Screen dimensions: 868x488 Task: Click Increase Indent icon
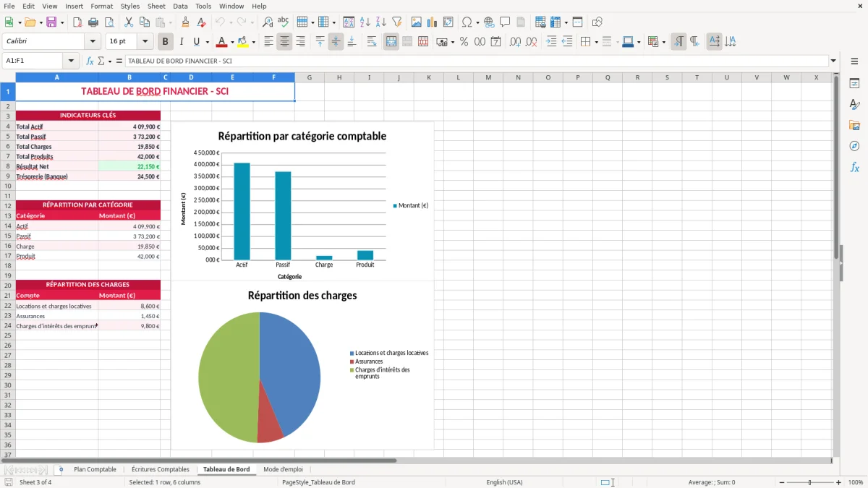point(551,42)
